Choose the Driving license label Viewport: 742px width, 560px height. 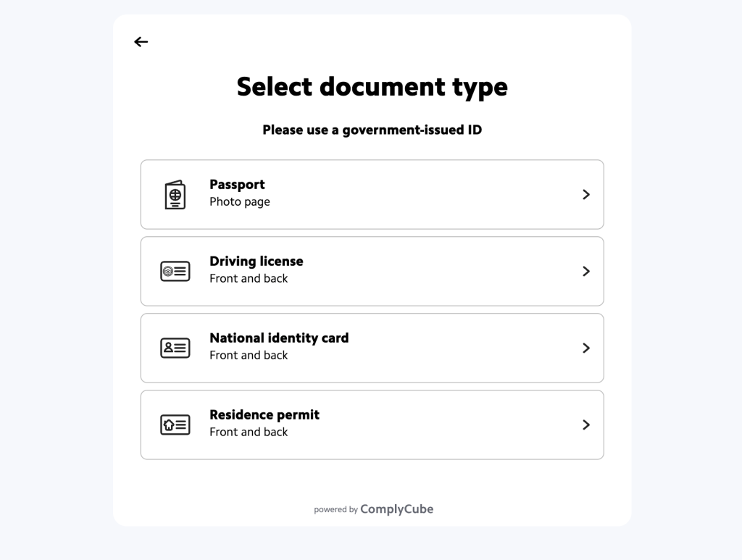256,262
